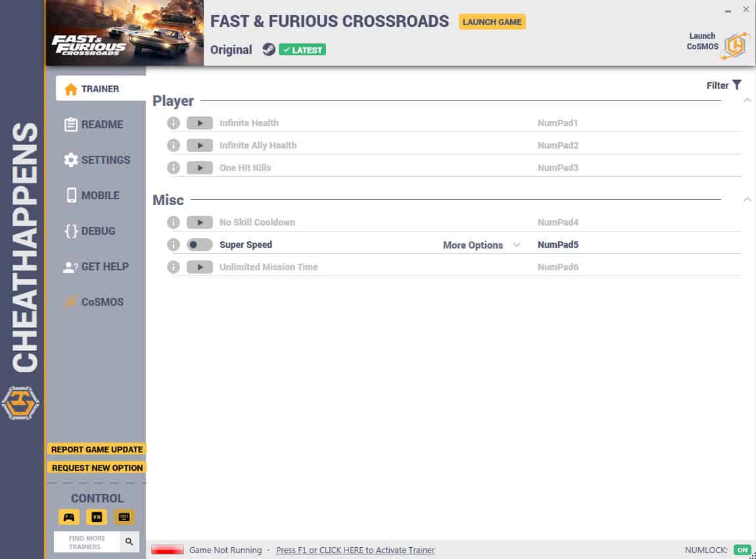Click the NumPad2 hotkey for Ally Health

[558, 145]
